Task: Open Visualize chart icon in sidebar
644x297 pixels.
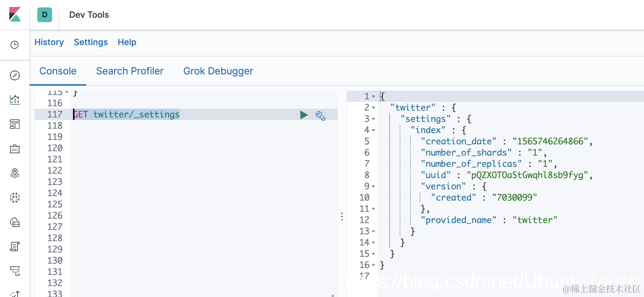Action: pyautogui.click(x=15, y=100)
